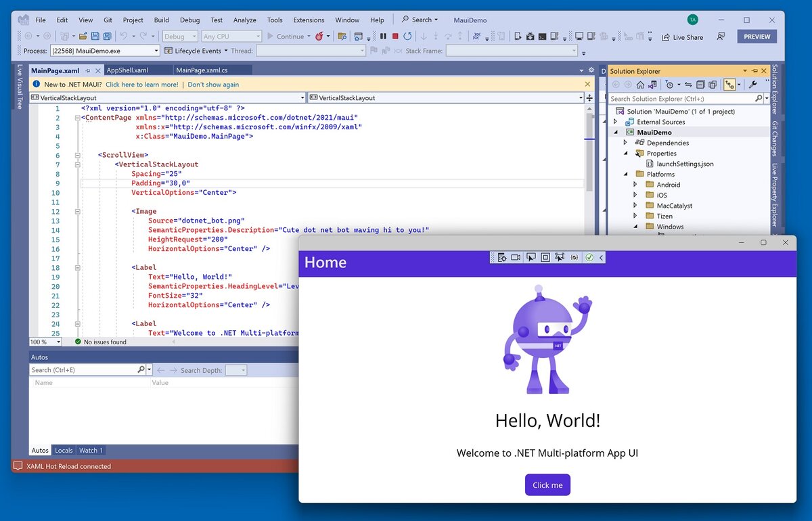Expand the Dependencies node
The width and height of the screenshot is (812, 521).
point(625,143)
